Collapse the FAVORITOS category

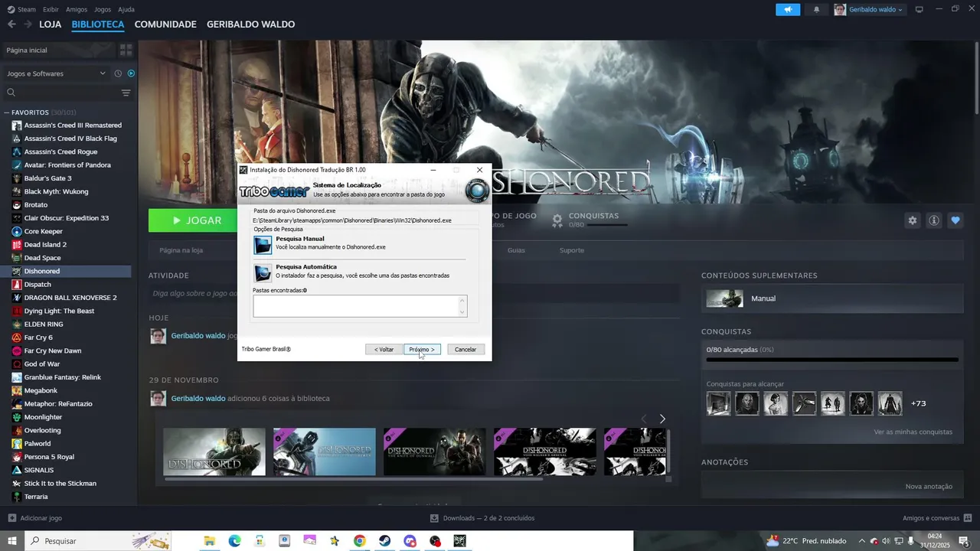coord(7,112)
